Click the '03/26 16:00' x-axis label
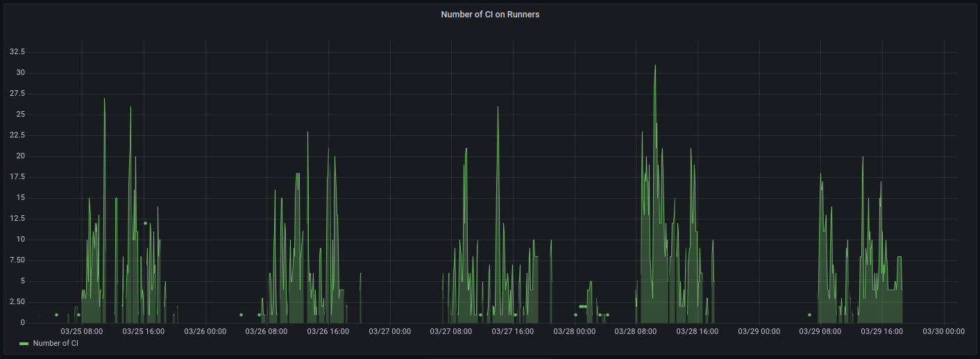The width and height of the screenshot is (980, 359). [328, 331]
